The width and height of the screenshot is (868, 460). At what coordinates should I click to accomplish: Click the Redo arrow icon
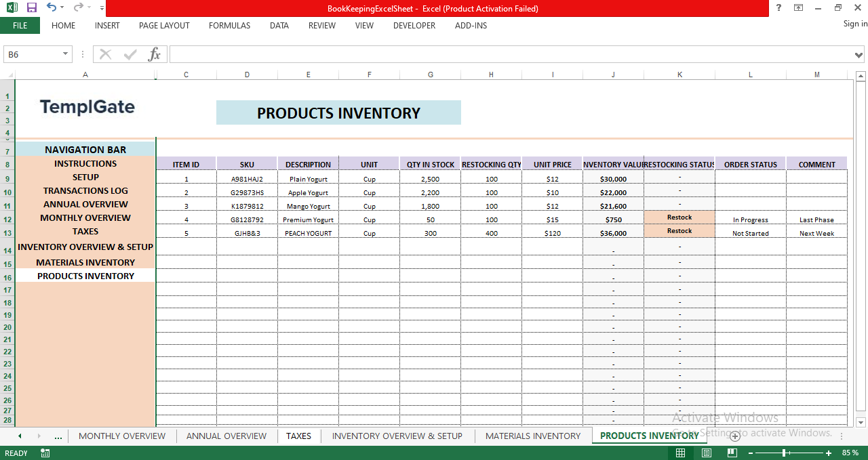tap(78, 7)
